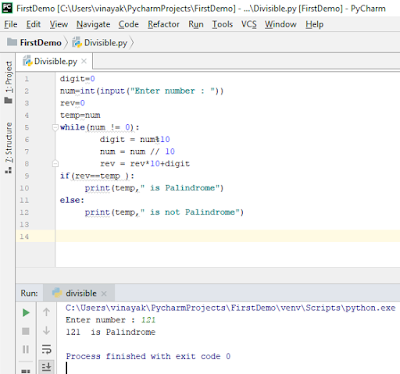Open the Window menu
This screenshot has width=400, height=374.
point(281,24)
